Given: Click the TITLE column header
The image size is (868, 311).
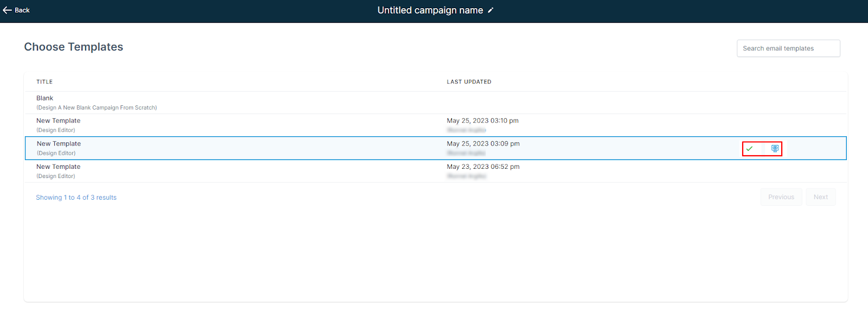Looking at the screenshot, I should coord(44,82).
